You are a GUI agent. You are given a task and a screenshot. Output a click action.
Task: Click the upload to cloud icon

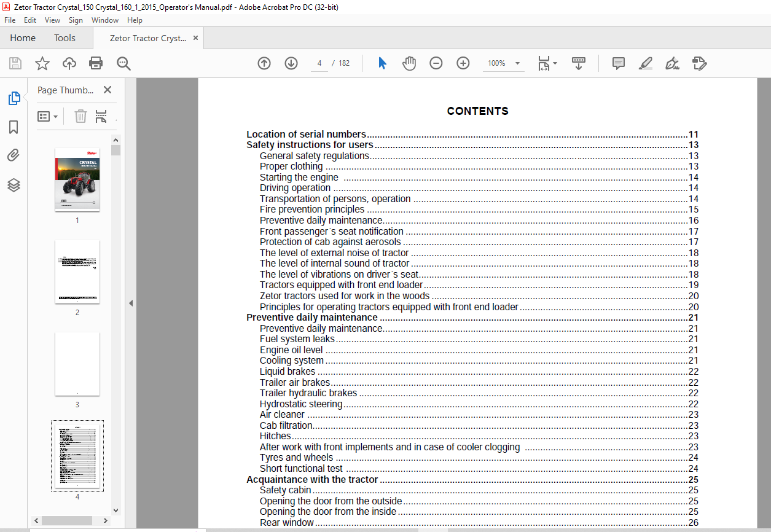69,63
